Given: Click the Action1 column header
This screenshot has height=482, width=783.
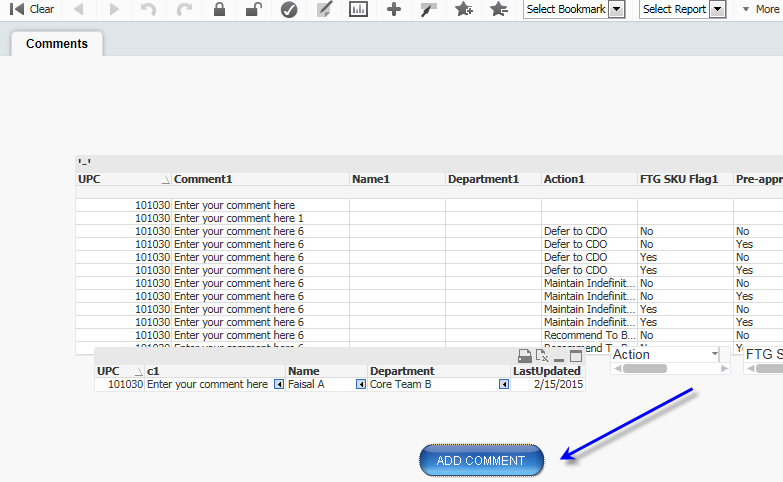Looking at the screenshot, I should pos(589,179).
